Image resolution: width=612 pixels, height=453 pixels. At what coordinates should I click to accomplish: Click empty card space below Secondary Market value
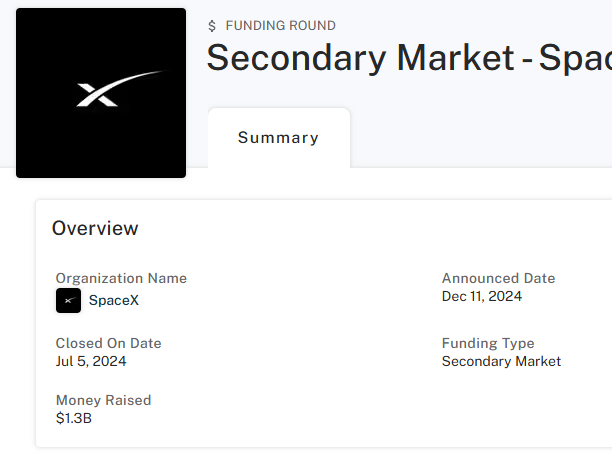[x=500, y=410]
